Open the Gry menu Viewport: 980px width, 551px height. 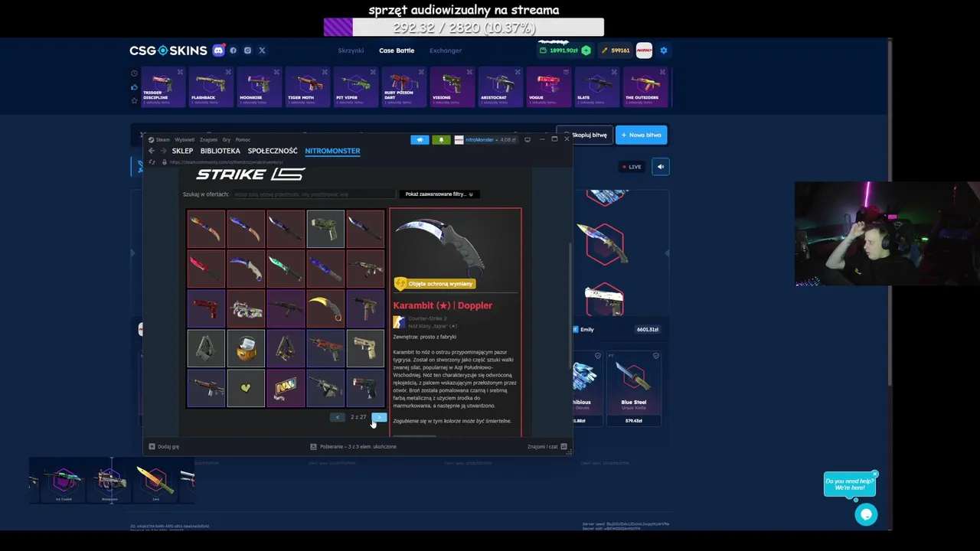227,140
